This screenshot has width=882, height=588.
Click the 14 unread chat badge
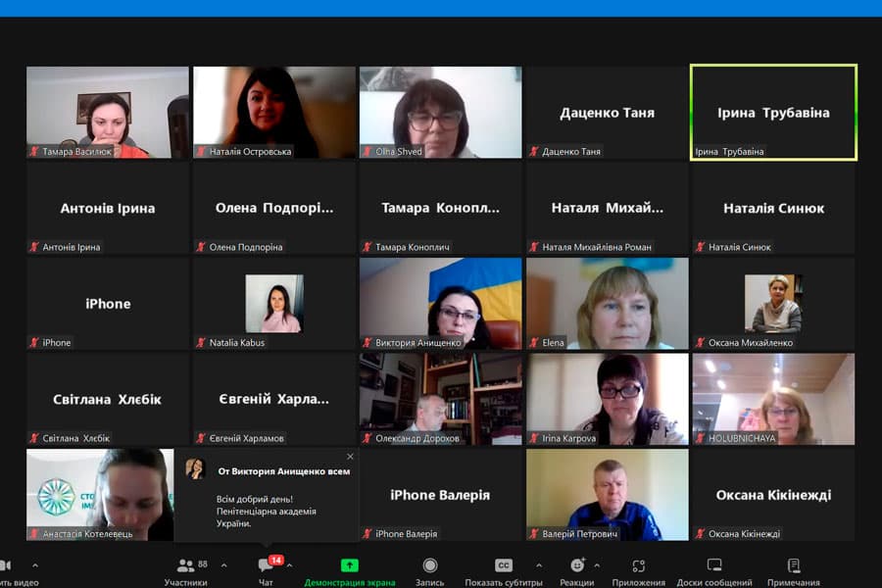[x=275, y=560]
